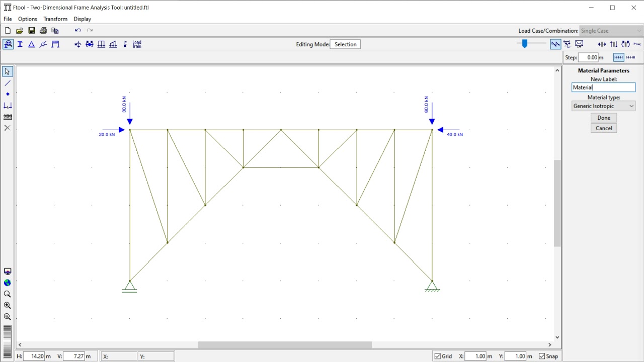644x362 pixels.
Task: Toggle the Select Mode arrow tool
Action: tap(8, 71)
